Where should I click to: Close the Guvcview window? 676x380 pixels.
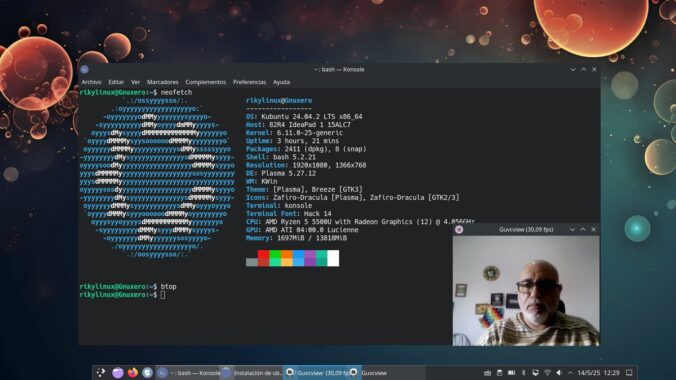pos(594,229)
